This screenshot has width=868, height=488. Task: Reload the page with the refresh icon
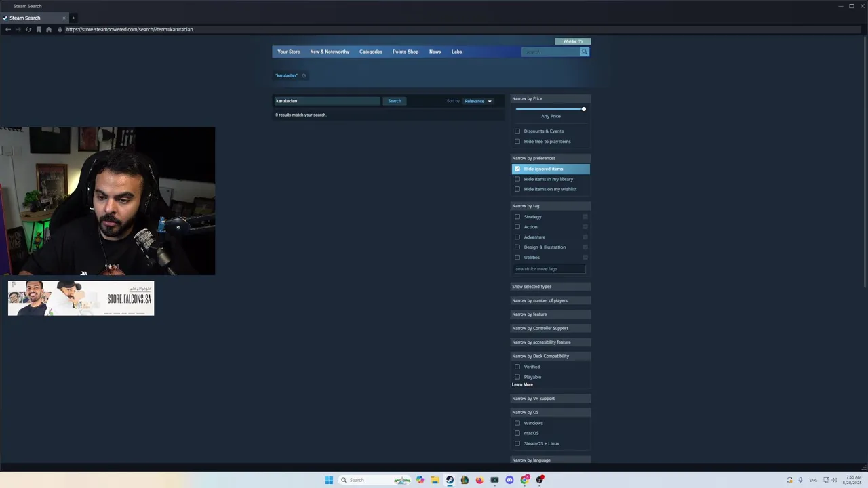28,29
